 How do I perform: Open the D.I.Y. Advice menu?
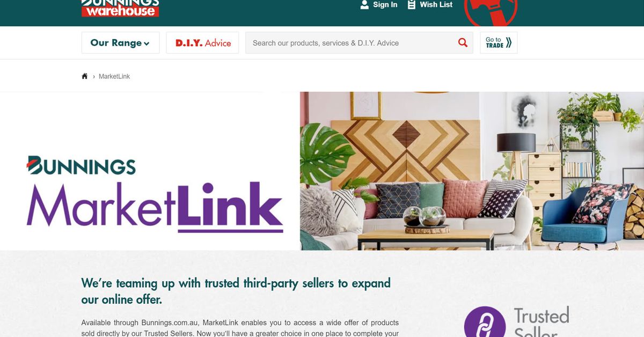coord(202,43)
